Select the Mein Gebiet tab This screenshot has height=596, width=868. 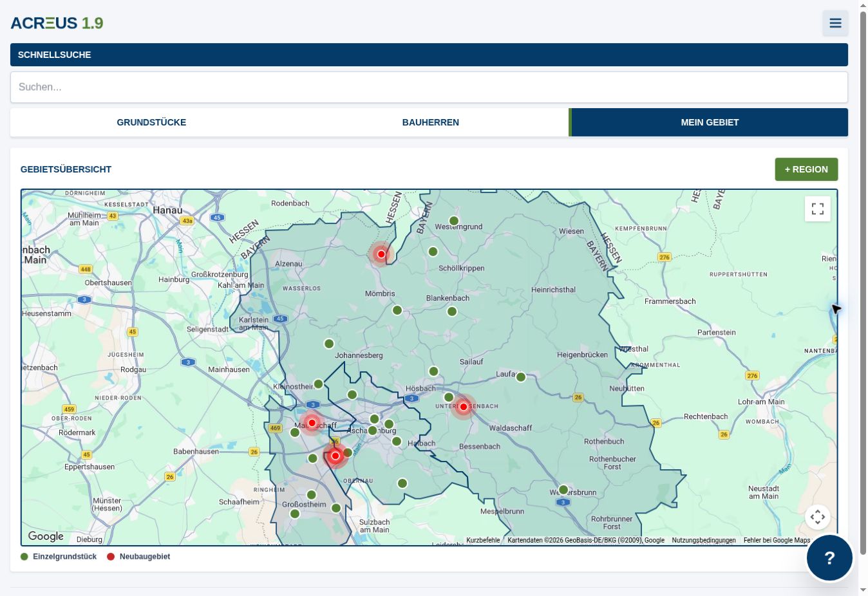710,122
